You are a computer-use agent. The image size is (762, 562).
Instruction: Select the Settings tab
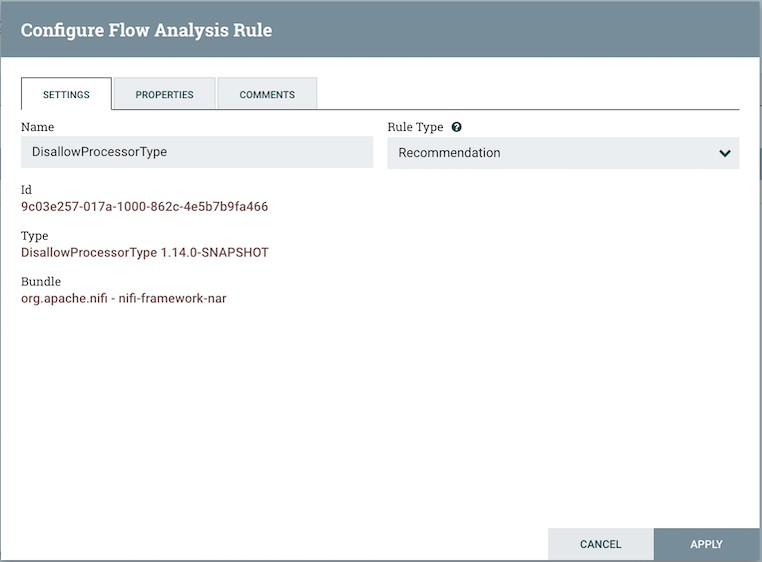(x=66, y=94)
